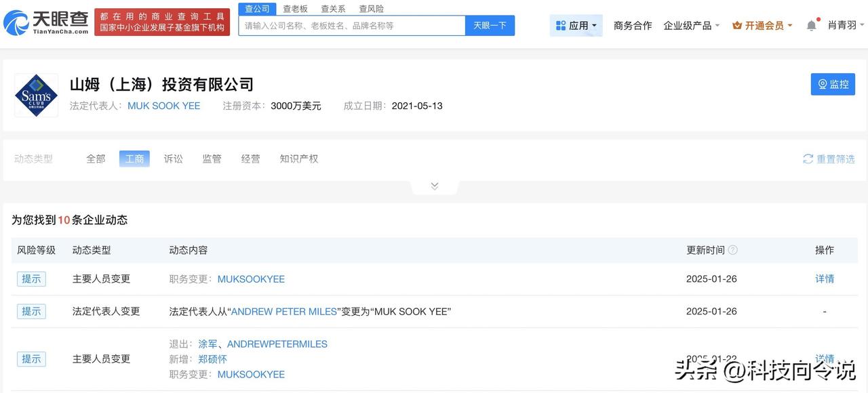Expand the 企业级产品 dropdown
This screenshot has width=868, height=393.
tap(692, 25)
